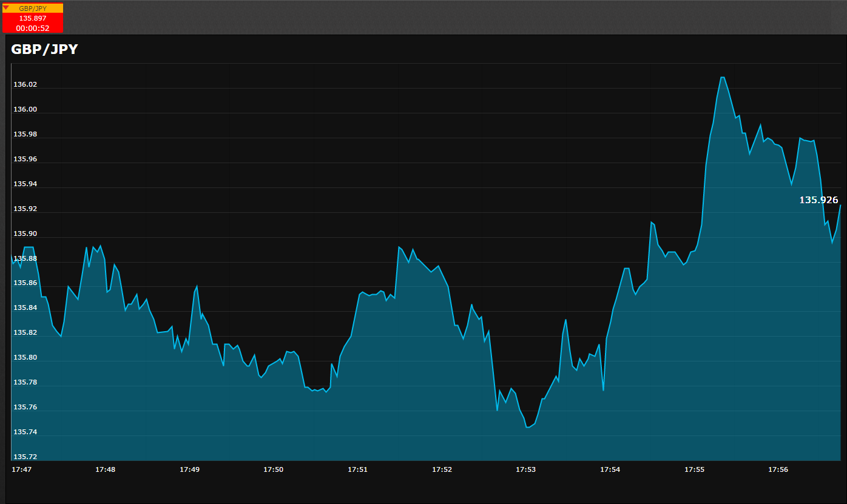
Task: Click the 17:54 time axis label
Action: [x=610, y=469]
